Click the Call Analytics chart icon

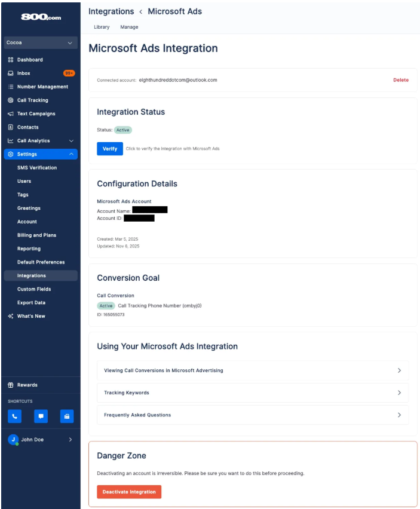click(11, 140)
